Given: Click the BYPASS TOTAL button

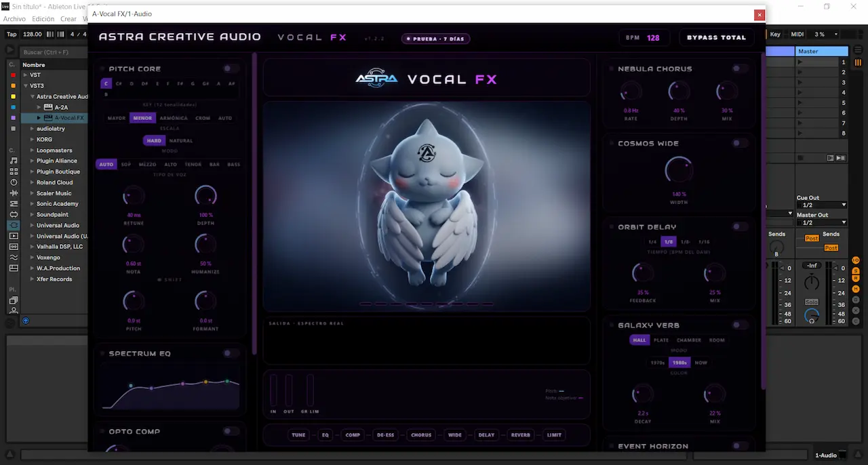Looking at the screenshot, I should pos(716,38).
